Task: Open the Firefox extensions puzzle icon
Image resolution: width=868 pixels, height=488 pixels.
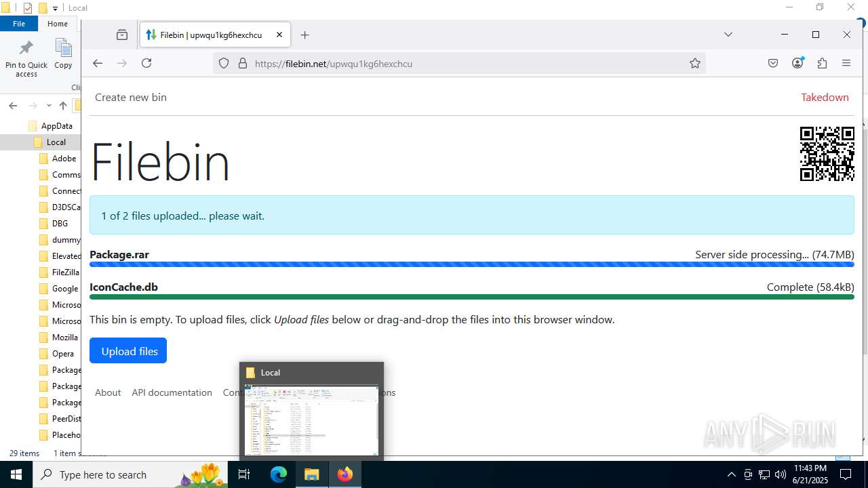Action: [x=822, y=63]
